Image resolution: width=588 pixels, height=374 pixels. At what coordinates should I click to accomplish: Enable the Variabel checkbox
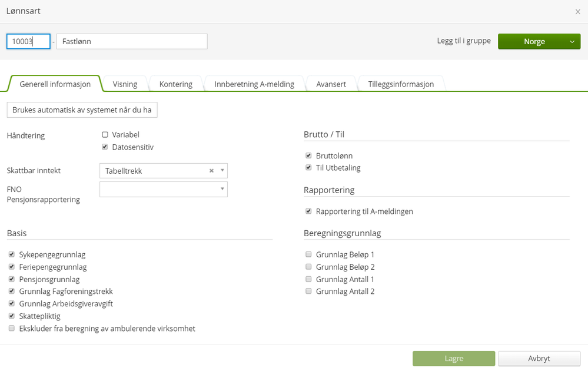[105, 135]
